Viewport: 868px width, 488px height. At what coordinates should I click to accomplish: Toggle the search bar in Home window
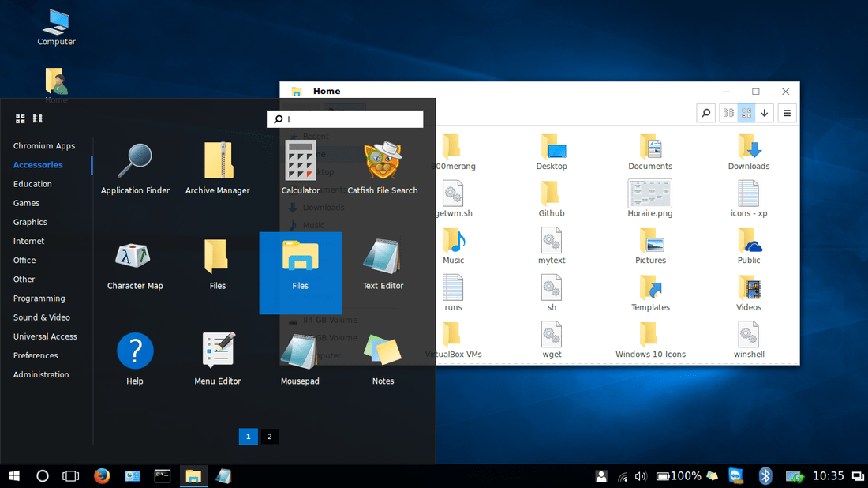click(x=705, y=113)
